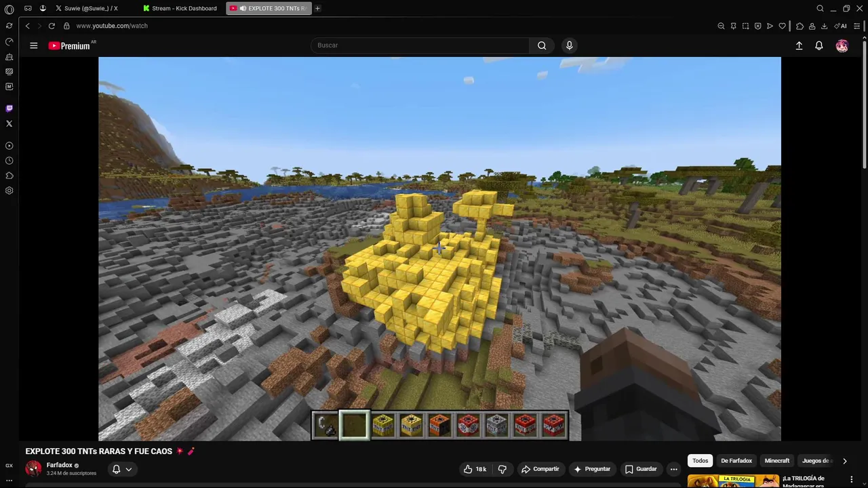Click the GX Control icon beside gamepad
868x488 pixels.
click(43, 8)
